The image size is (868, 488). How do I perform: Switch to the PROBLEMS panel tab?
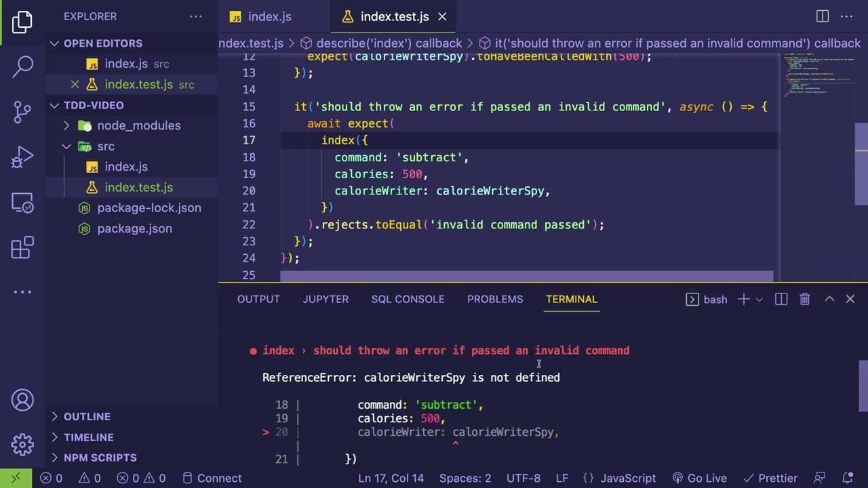pyautogui.click(x=495, y=299)
